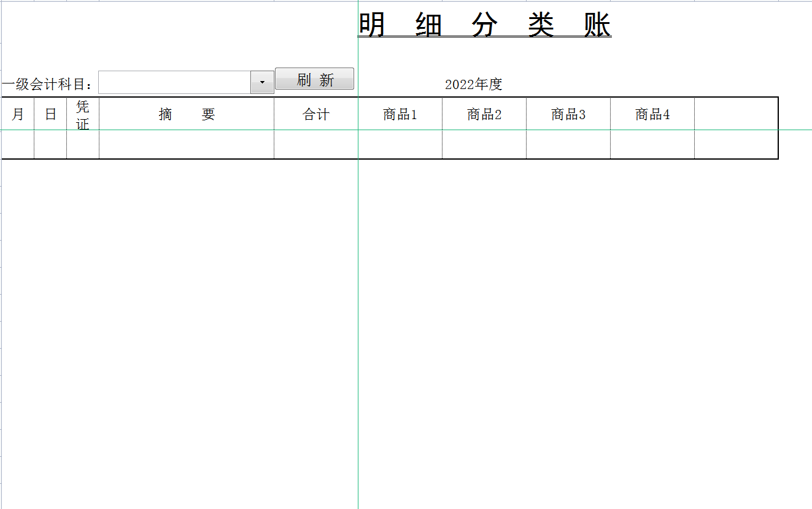Click the empty cell under 合计
Image resolution: width=812 pixels, height=509 pixels.
[x=316, y=144]
